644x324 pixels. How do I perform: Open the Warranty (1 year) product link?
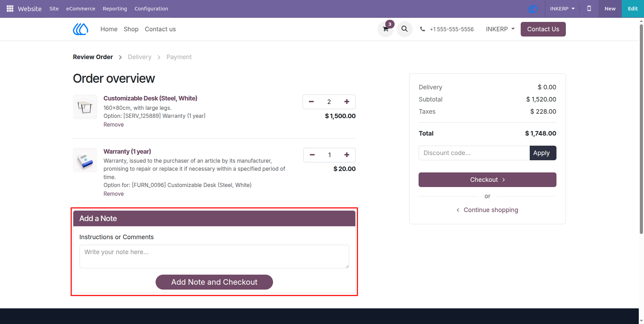click(x=127, y=152)
